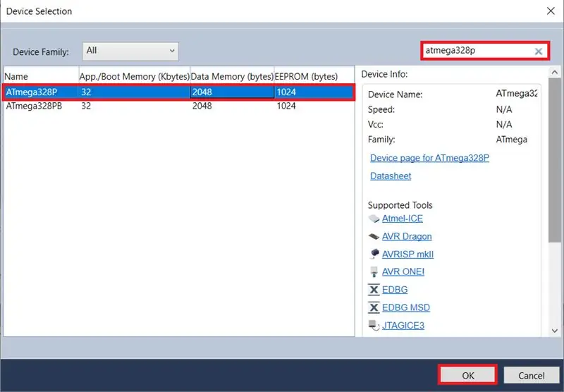This screenshot has width=564, height=392.
Task: Click the JTAGICE3 tool icon
Action: [374, 325]
